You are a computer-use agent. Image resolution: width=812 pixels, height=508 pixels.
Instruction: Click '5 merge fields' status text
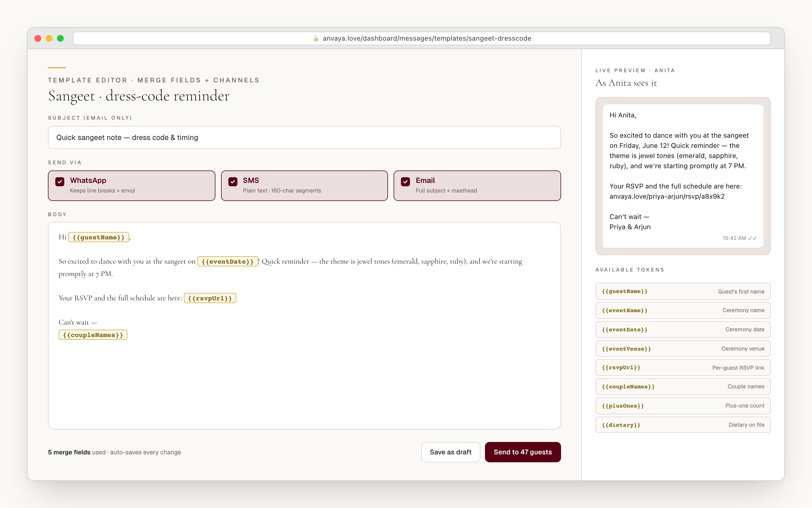click(69, 453)
